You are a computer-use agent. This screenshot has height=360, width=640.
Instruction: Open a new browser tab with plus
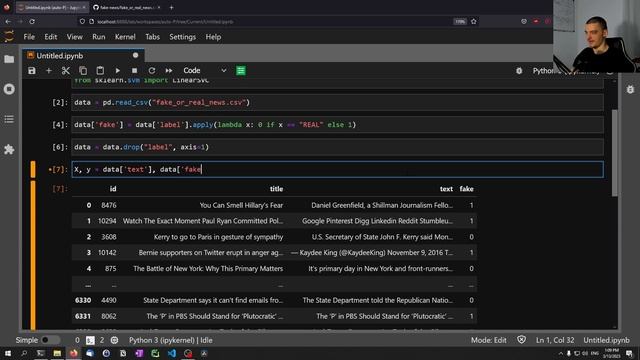(171, 7)
